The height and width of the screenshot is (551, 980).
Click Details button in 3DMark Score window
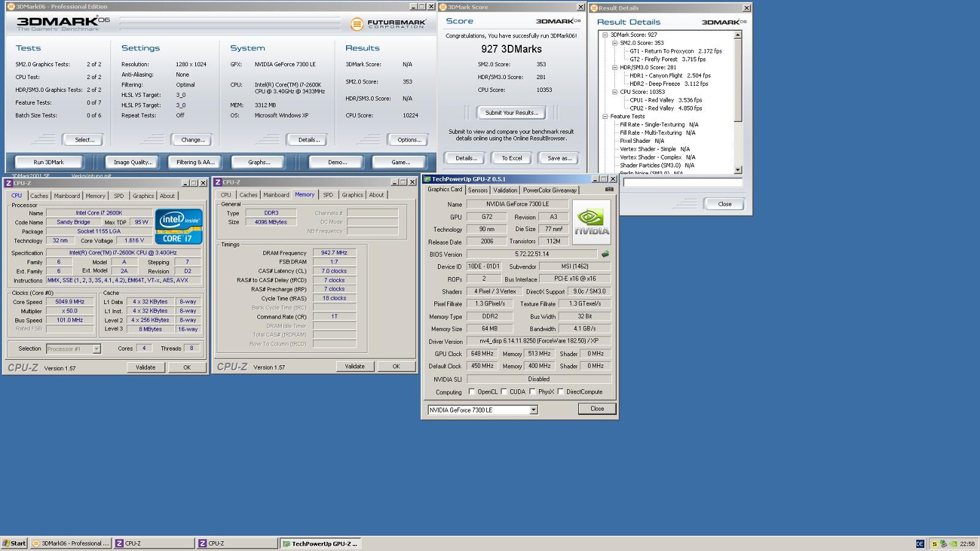466,158
